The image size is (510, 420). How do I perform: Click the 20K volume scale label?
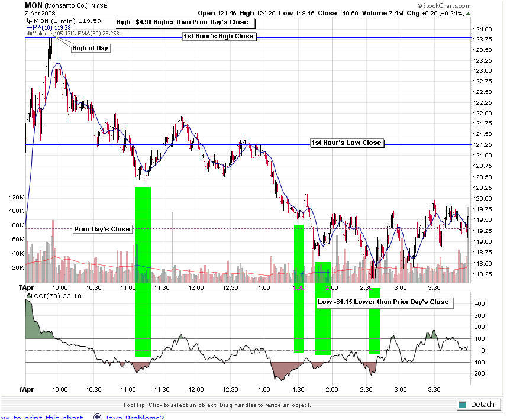click(18, 268)
